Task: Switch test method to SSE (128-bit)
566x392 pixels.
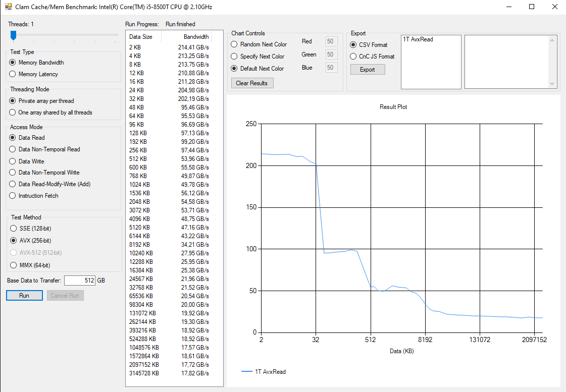Action: tap(31, 228)
